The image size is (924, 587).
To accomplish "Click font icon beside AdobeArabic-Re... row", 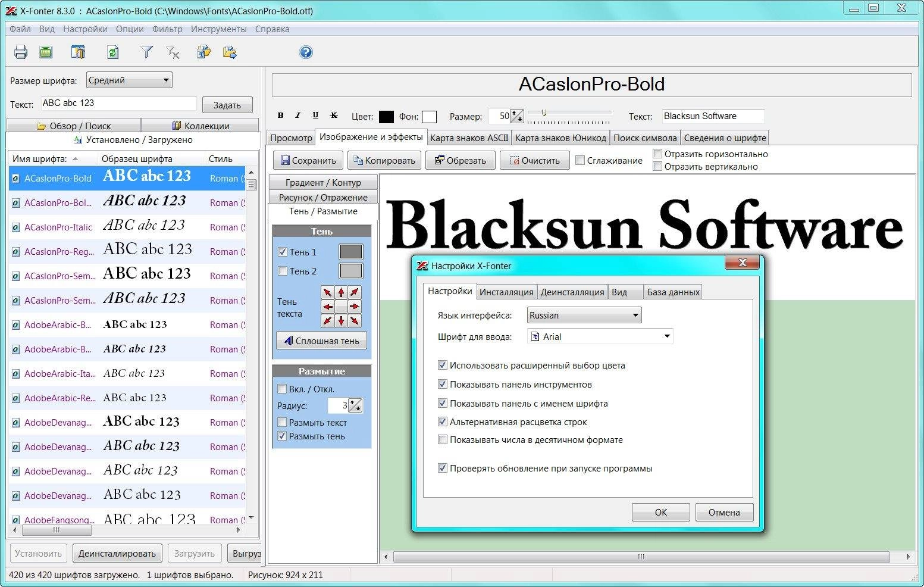I will tap(16, 398).
